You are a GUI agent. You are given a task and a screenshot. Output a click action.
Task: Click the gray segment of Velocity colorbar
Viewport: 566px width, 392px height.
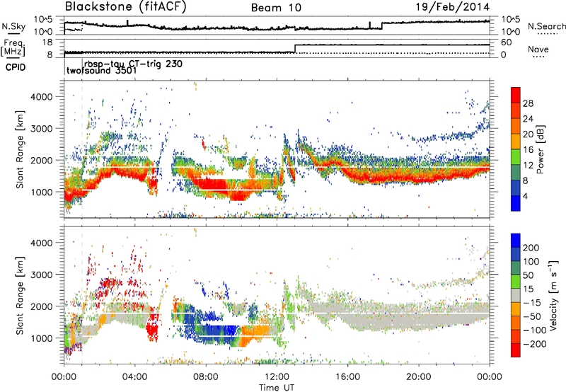[x=516, y=295]
